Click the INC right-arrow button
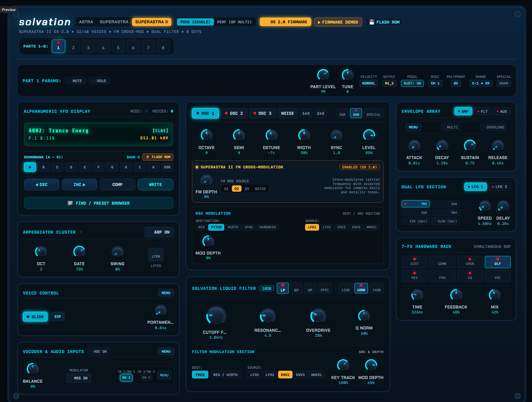 click(x=80, y=185)
